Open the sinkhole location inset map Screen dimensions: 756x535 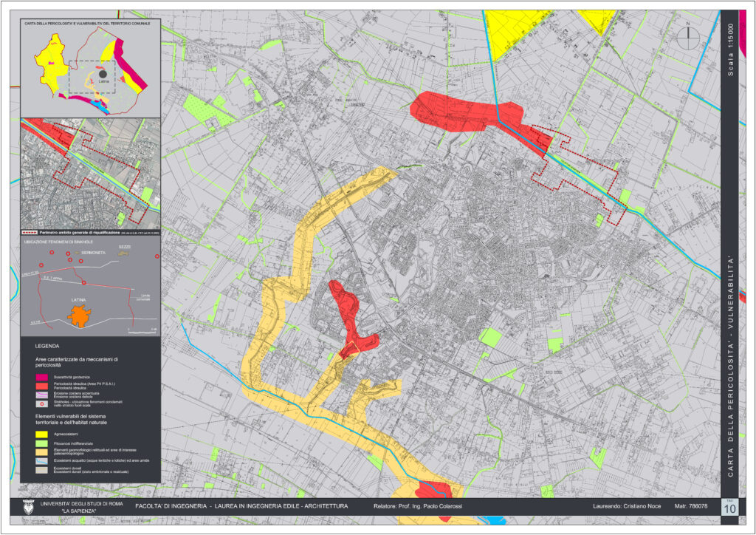(x=91, y=286)
